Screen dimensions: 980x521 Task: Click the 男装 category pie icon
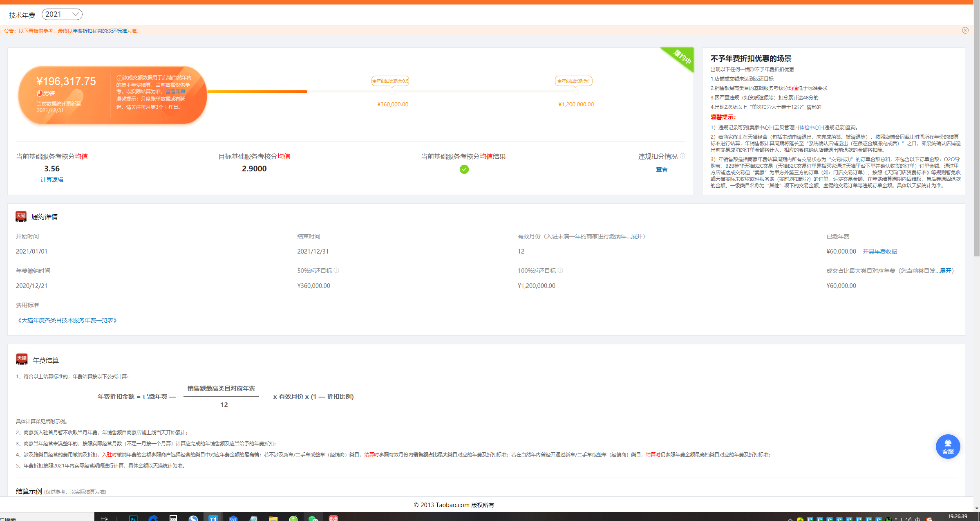click(x=40, y=93)
